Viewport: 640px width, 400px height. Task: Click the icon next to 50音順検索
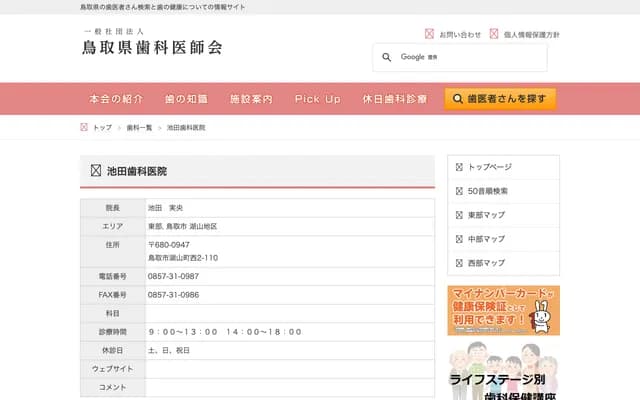[459, 191]
